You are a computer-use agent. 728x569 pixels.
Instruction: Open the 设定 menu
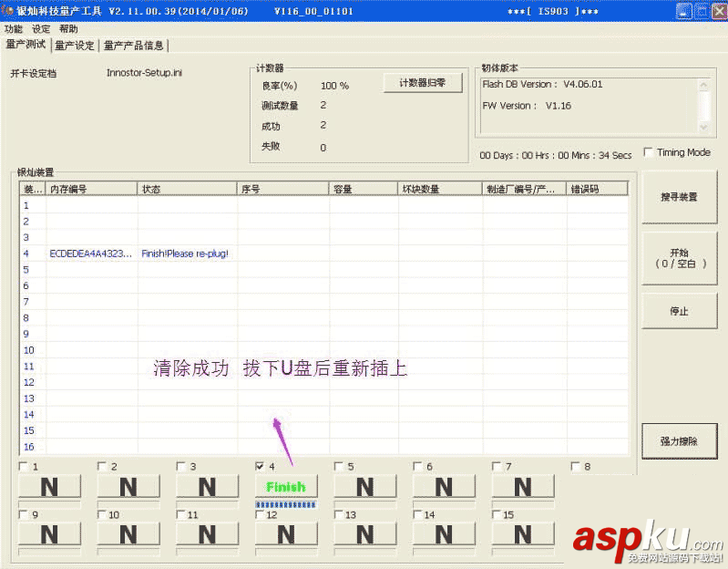click(41, 29)
